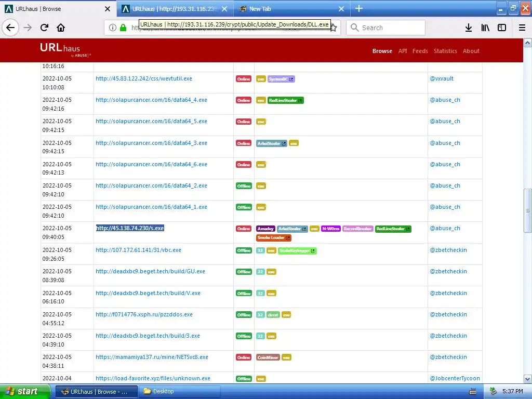Open ArkeiStealer tag in data64_3.exe row
Image resolution: width=532 pixels, height=399 pixels.
click(271, 143)
